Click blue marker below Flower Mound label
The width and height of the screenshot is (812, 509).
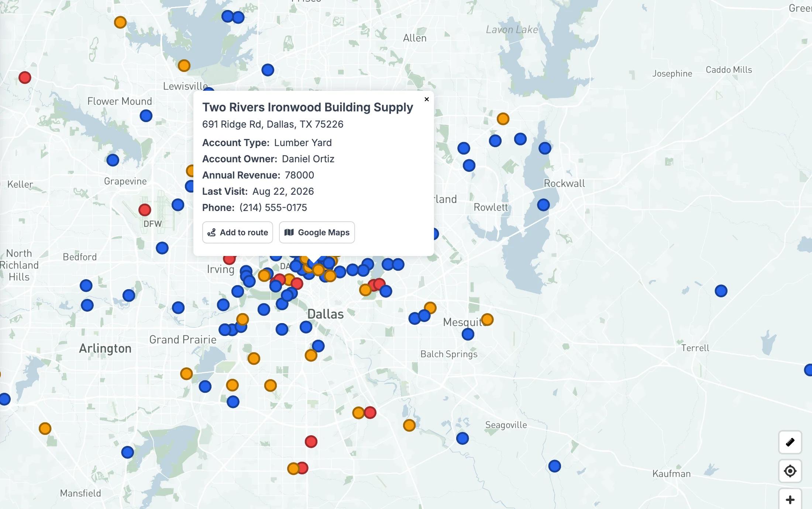pyautogui.click(x=146, y=116)
